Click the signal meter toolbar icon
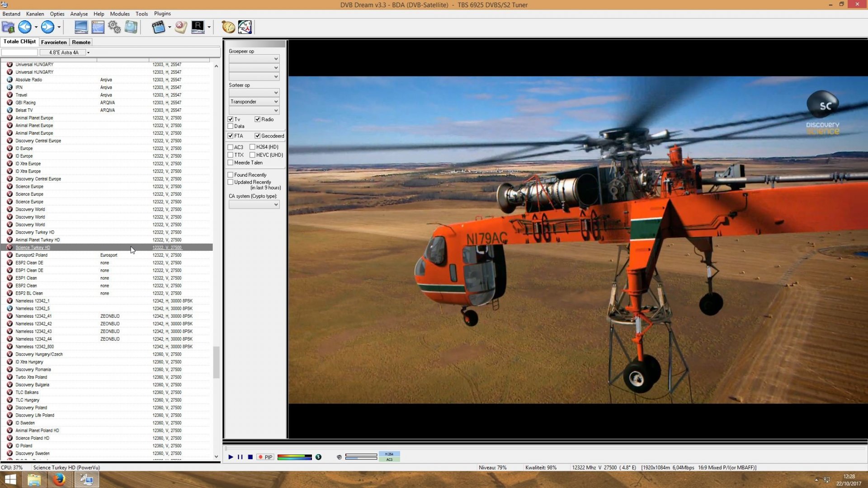 (x=245, y=27)
